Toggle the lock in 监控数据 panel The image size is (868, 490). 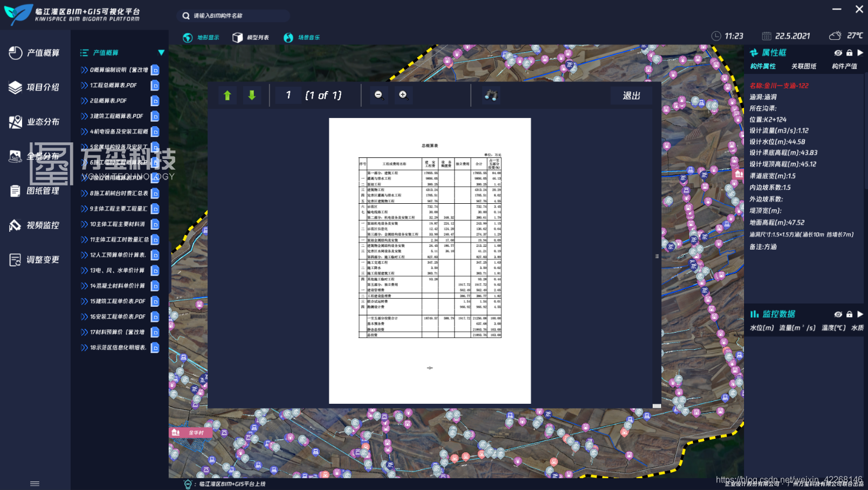849,314
